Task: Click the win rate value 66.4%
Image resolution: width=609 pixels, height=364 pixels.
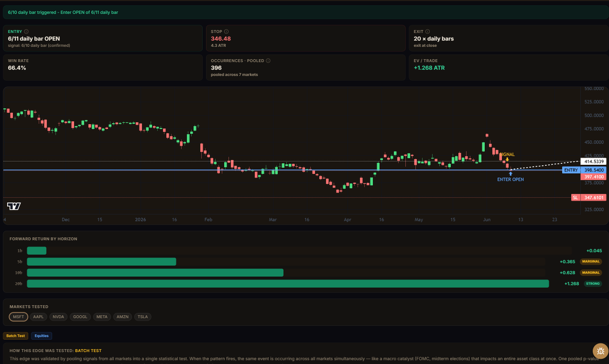Action: 17,67
